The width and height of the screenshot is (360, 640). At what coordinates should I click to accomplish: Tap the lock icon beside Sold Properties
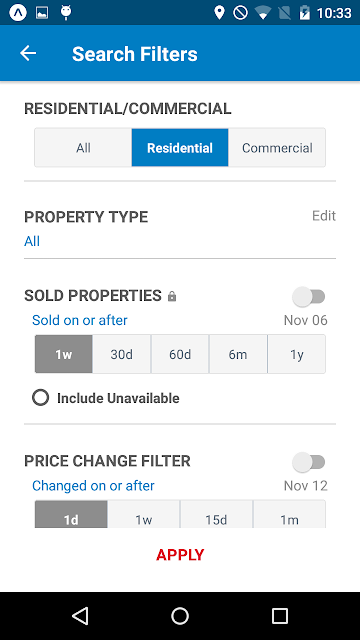[172, 296]
